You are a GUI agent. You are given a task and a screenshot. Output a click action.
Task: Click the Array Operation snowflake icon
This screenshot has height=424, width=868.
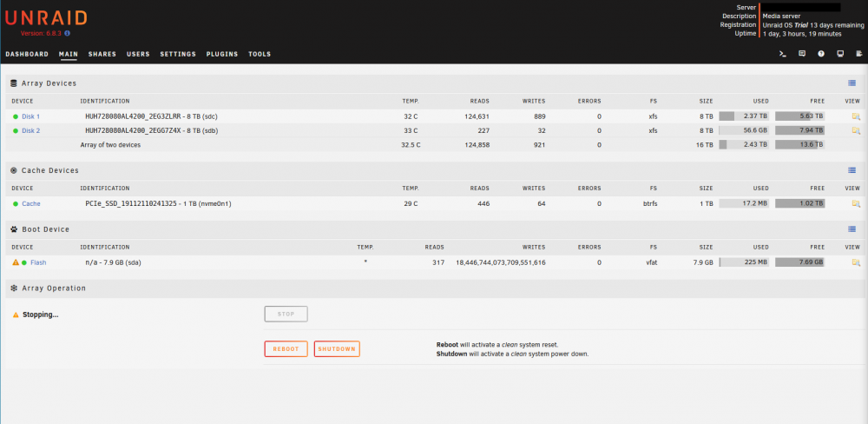click(14, 288)
